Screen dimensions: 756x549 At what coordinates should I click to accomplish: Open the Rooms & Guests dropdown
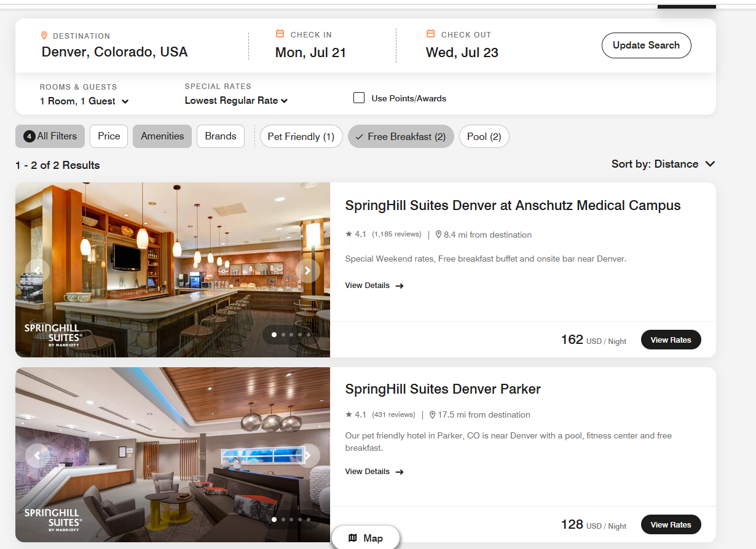coord(84,101)
